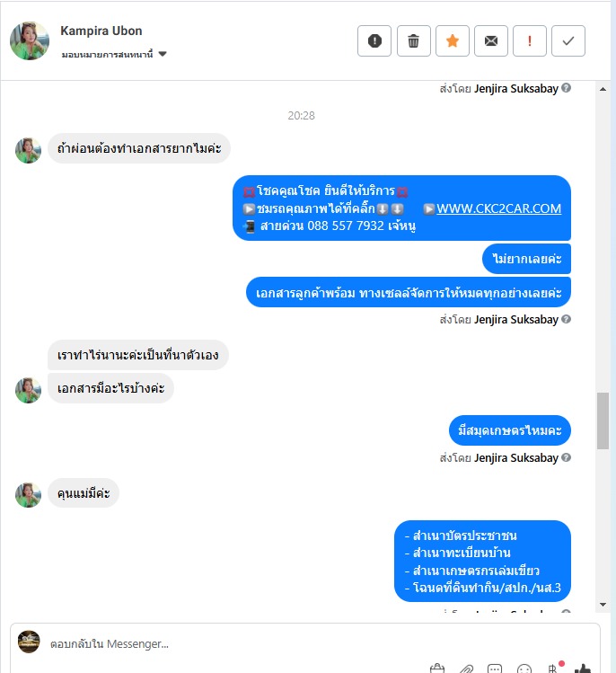The height and width of the screenshot is (673, 616).
Task: Mark conversation as spam with the exclamation circle icon
Action: (x=374, y=41)
